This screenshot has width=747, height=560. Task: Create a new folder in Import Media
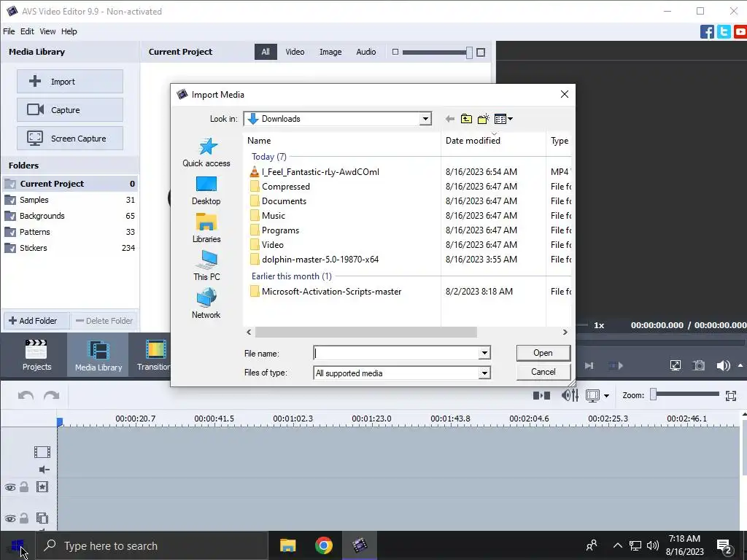[x=483, y=119]
